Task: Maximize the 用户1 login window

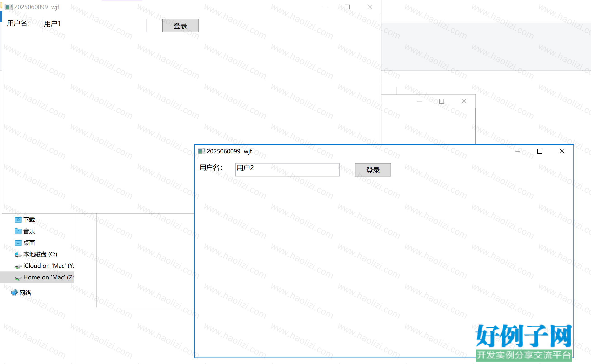Action: coord(347,7)
